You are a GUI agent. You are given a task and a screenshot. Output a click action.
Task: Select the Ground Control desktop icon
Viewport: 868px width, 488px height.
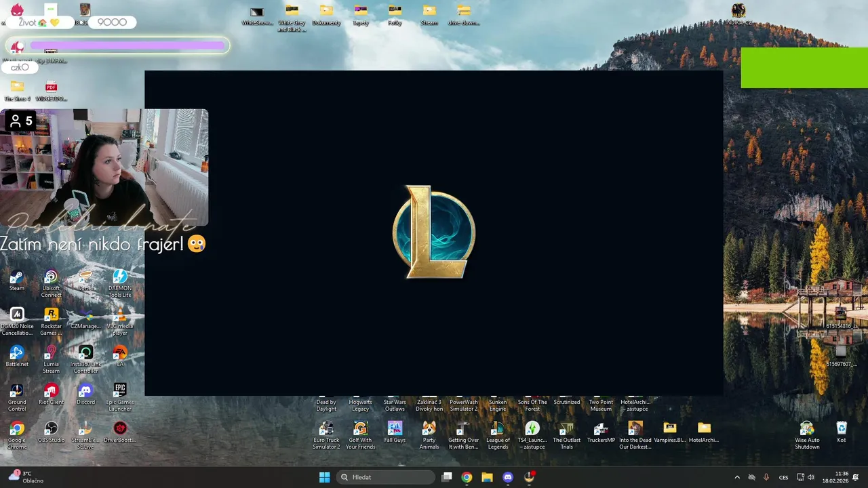click(17, 398)
